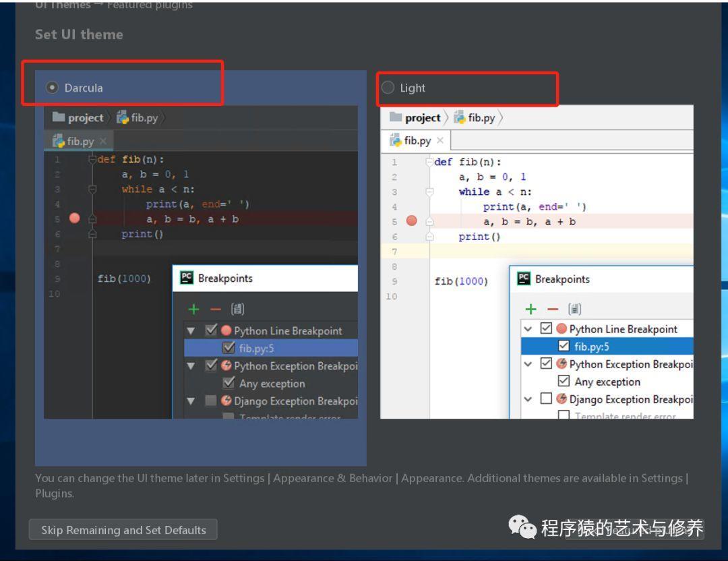Click Django Exception Breakpoint lightning icon in Darcula preview
The image size is (728, 561).
(x=226, y=401)
